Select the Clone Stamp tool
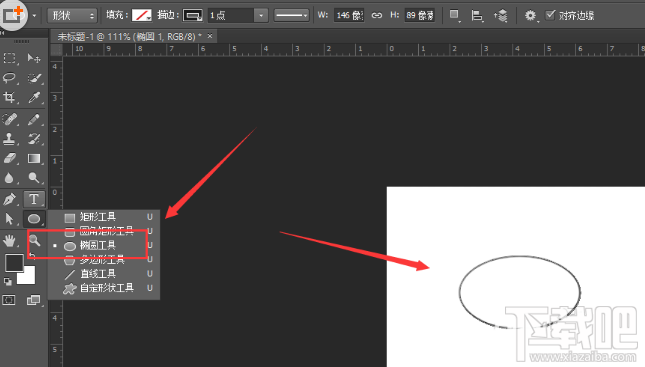The image size is (645, 367). pos(9,139)
